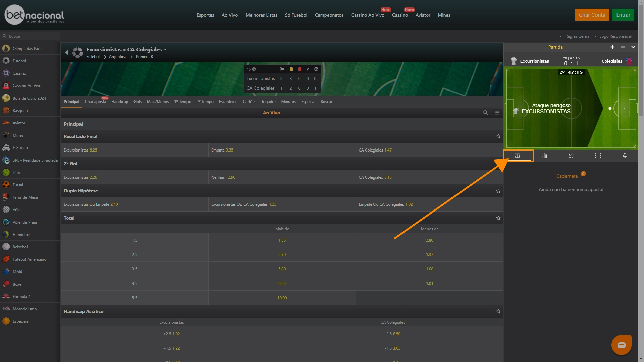This screenshot has height=362, width=644.
Task: Open the Jogo Responsável link
Action: 616,36
